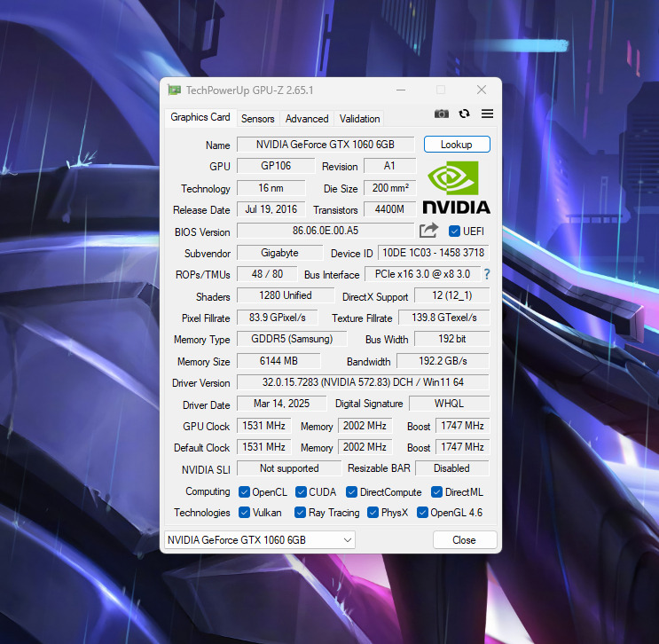Click the Technology field showing 16 nm

[x=271, y=188]
